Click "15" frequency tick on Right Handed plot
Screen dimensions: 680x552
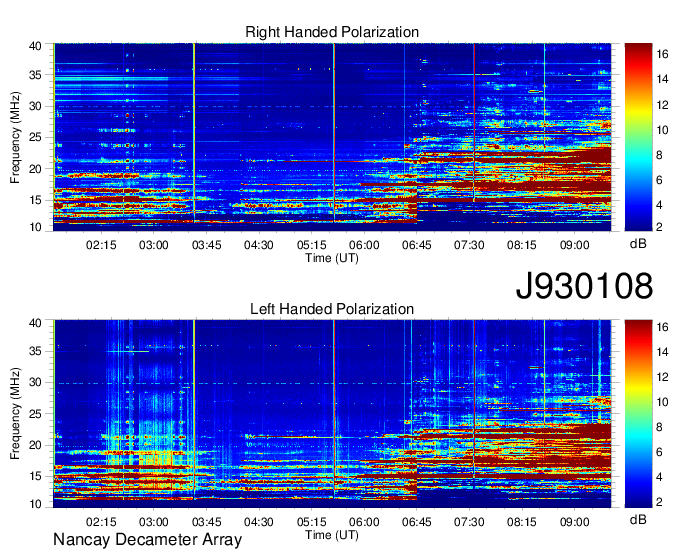coord(35,200)
